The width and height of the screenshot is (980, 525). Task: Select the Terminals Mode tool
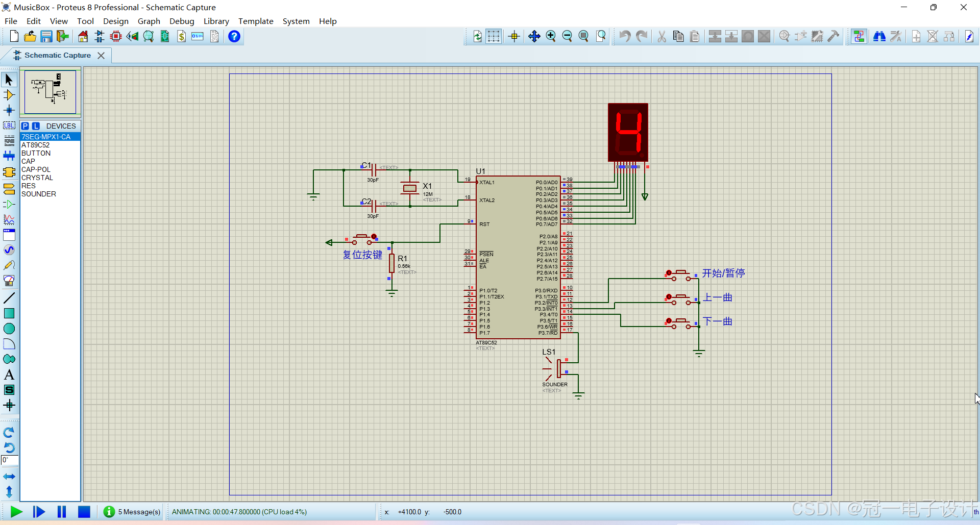tap(9, 189)
